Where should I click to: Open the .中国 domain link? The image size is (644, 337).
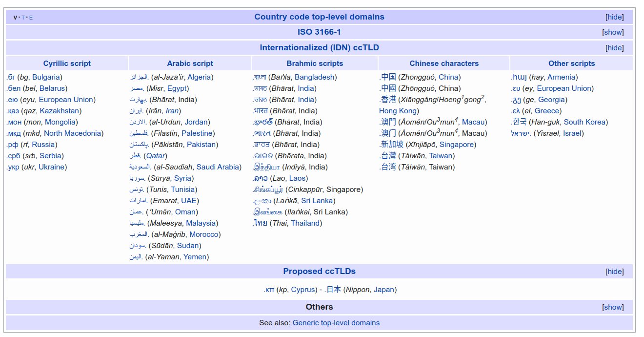click(387, 77)
